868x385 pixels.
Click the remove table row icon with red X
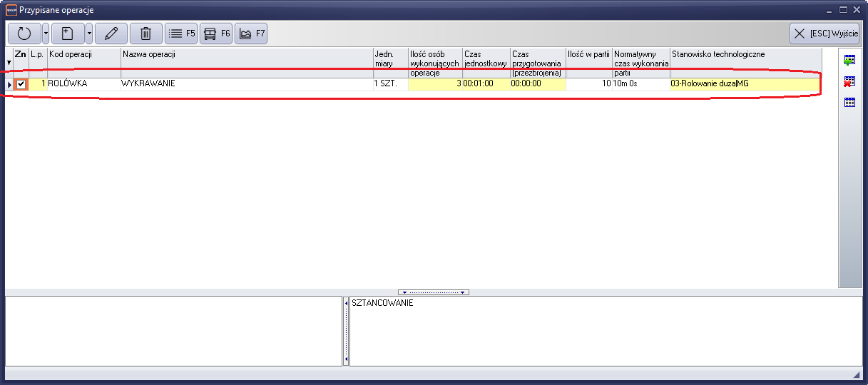(x=849, y=81)
